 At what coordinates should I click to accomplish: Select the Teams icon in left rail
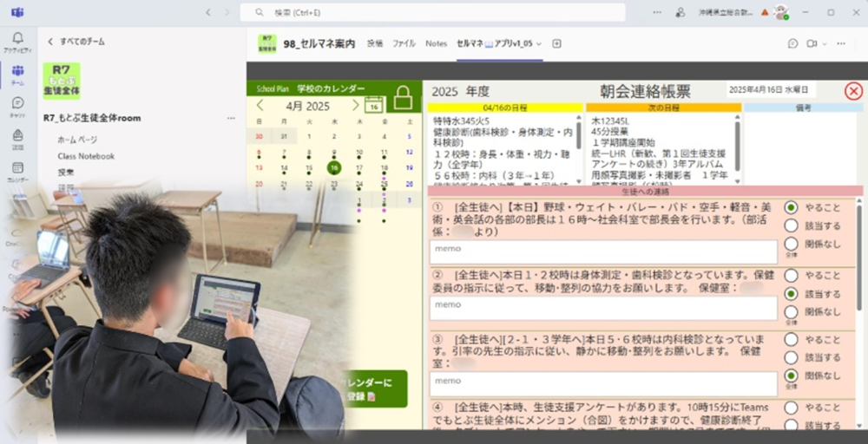(x=17, y=71)
